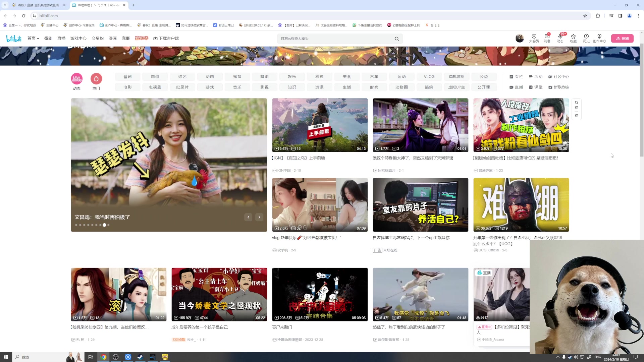Open the 社区中心 link
Image resolution: width=644 pixels, height=362 pixels.
[558, 77]
